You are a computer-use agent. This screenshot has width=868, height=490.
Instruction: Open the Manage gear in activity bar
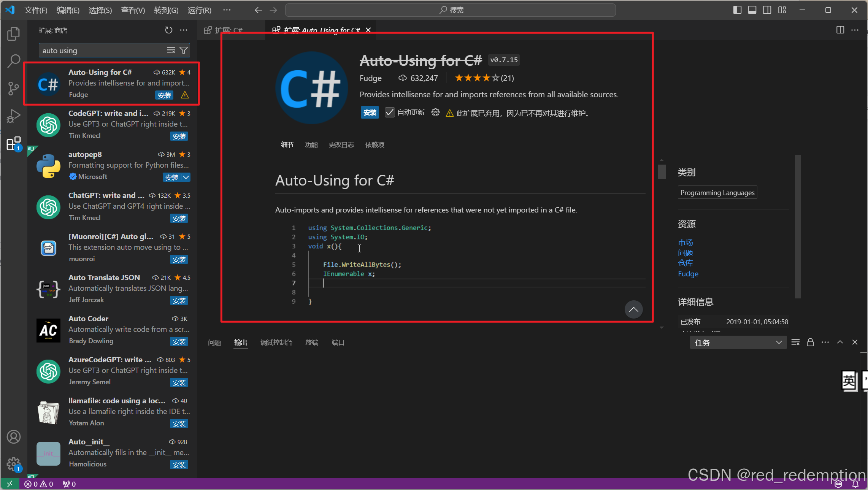click(14, 464)
